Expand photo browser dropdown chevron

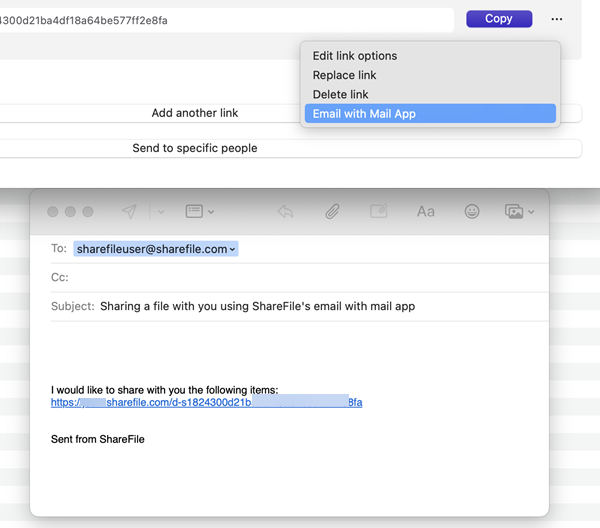click(x=531, y=212)
